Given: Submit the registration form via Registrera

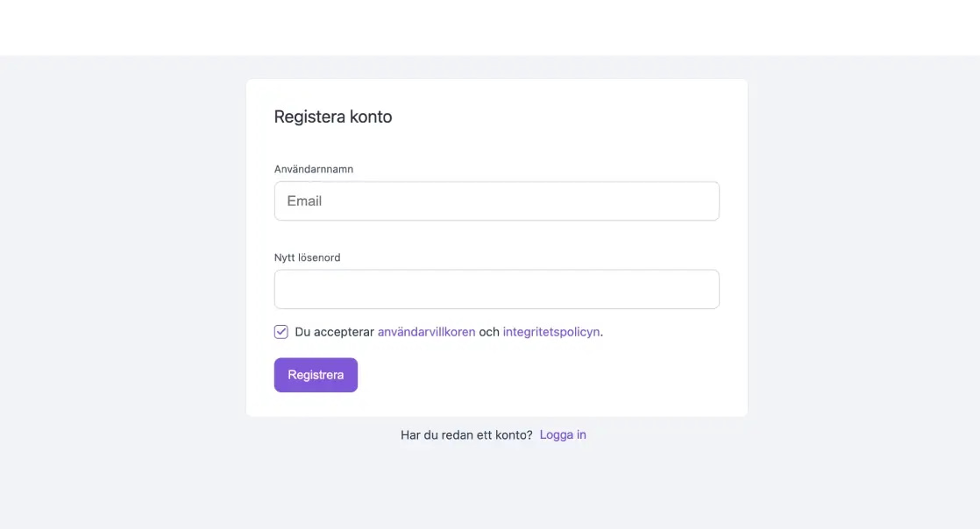Looking at the screenshot, I should [316, 374].
